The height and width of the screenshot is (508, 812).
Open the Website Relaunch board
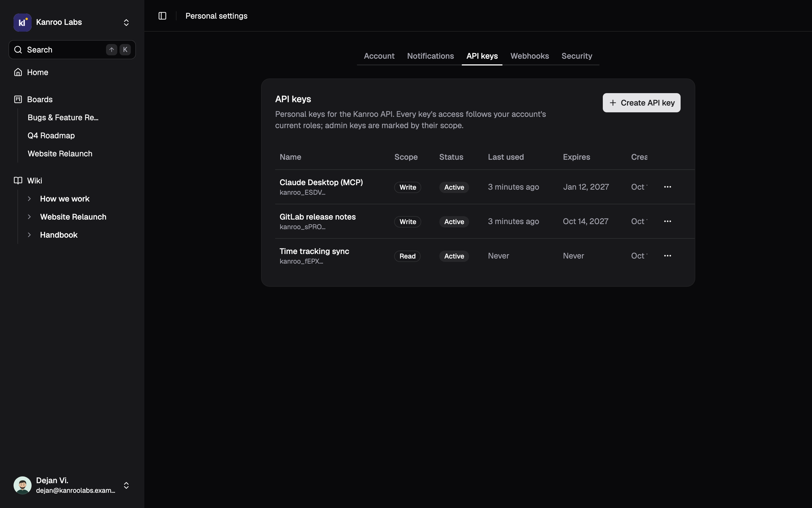(60, 154)
